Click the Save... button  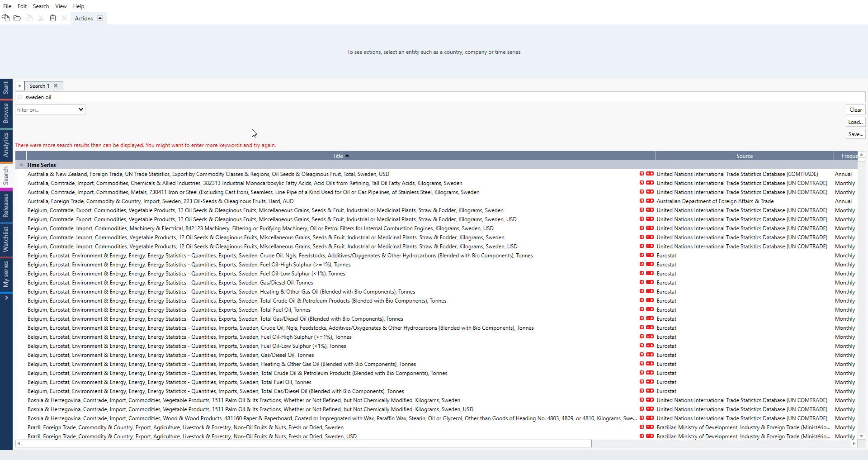[855, 134]
